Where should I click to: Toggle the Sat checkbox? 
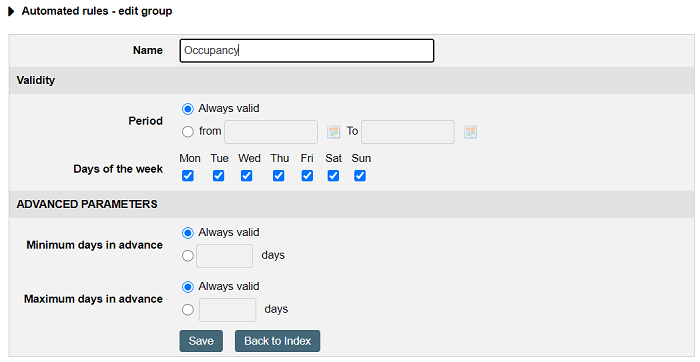333,176
